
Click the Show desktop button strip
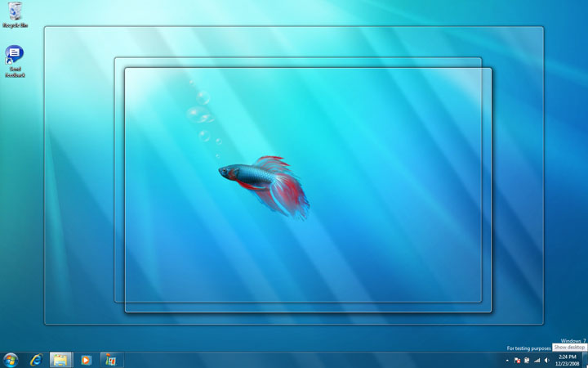pyautogui.click(x=585, y=360)
